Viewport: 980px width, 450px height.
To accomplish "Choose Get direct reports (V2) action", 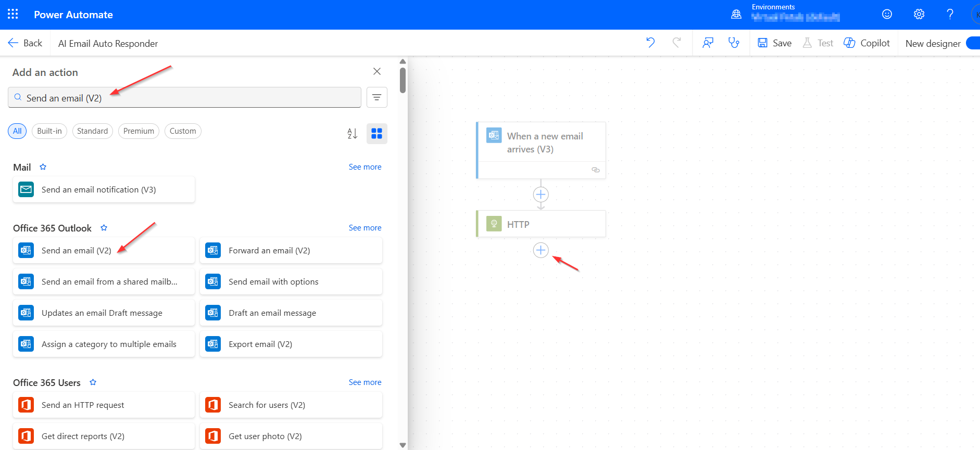I will pyautogui.click(x=104, y=436).
